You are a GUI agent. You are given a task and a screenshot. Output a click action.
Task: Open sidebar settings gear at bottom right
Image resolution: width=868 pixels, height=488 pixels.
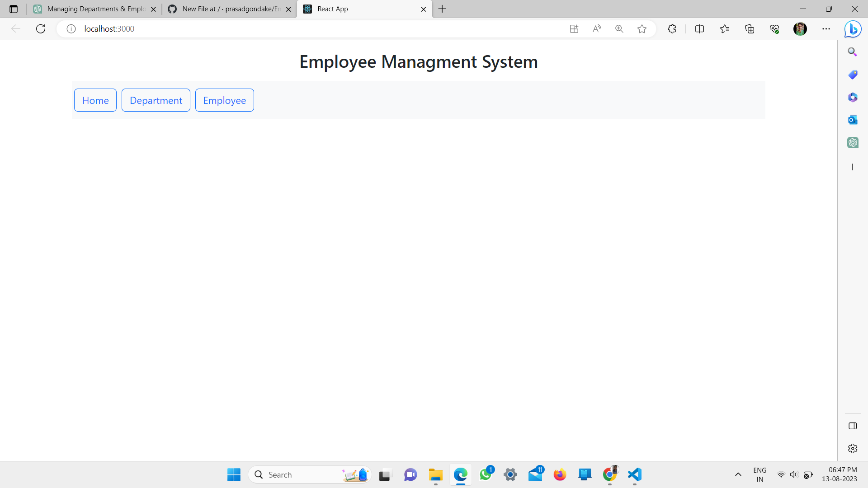pyautogui.click(x=853, y=448)
